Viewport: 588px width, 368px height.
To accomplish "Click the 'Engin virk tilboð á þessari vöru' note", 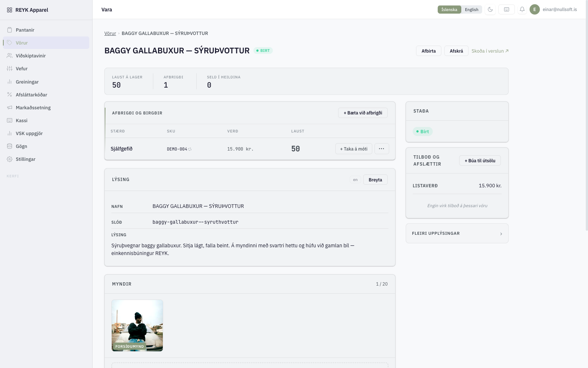I will tap(457, 206).
